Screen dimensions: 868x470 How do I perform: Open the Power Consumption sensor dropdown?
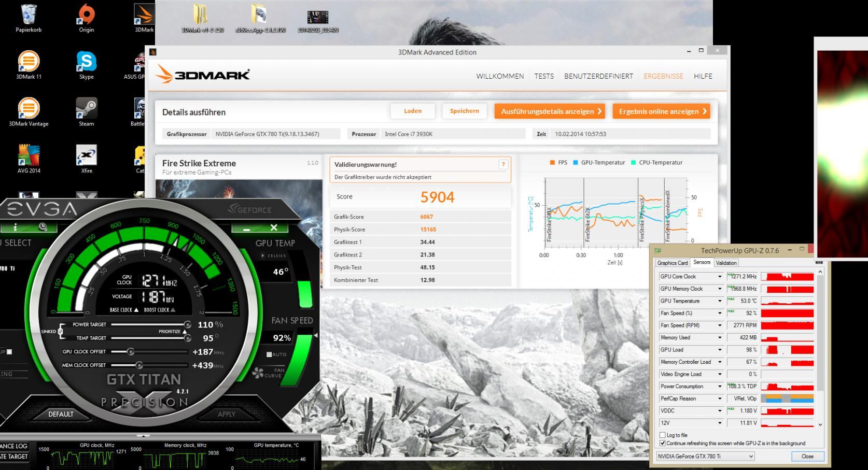click(x=720, y=387)
